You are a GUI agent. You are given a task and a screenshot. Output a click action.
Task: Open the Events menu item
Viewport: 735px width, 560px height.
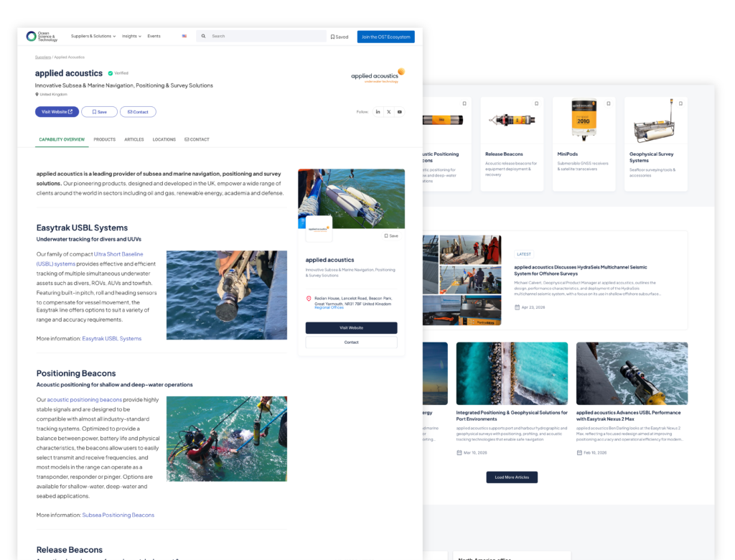tap(154, 36)
